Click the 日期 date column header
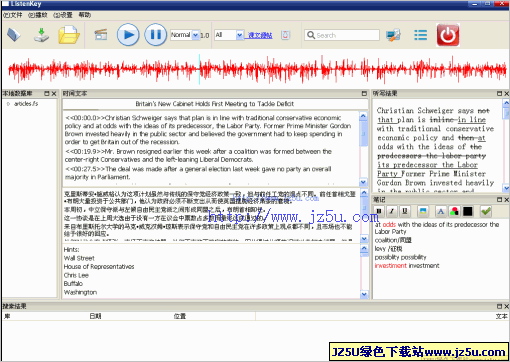The height and width of the screenshot is (362, 510). (95, 316)
